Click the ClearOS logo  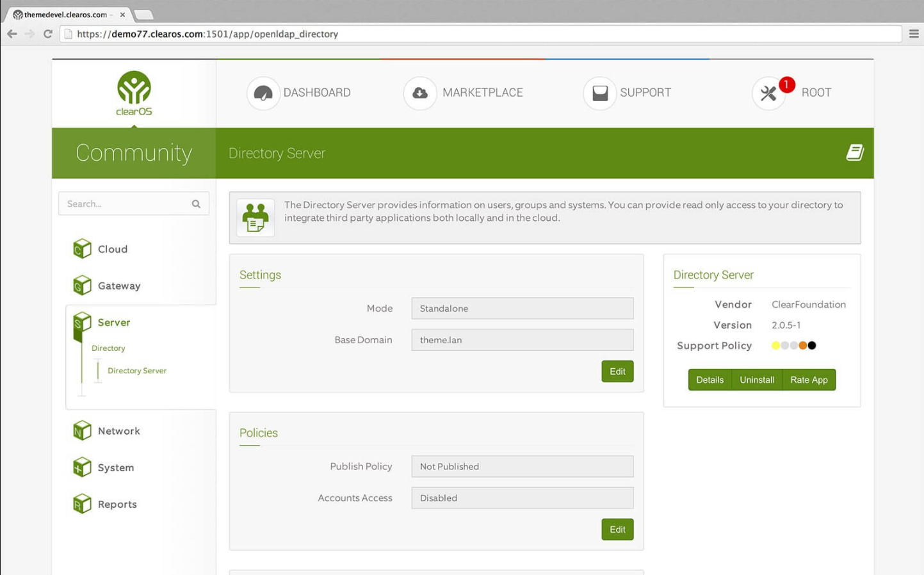pos(134,93)
